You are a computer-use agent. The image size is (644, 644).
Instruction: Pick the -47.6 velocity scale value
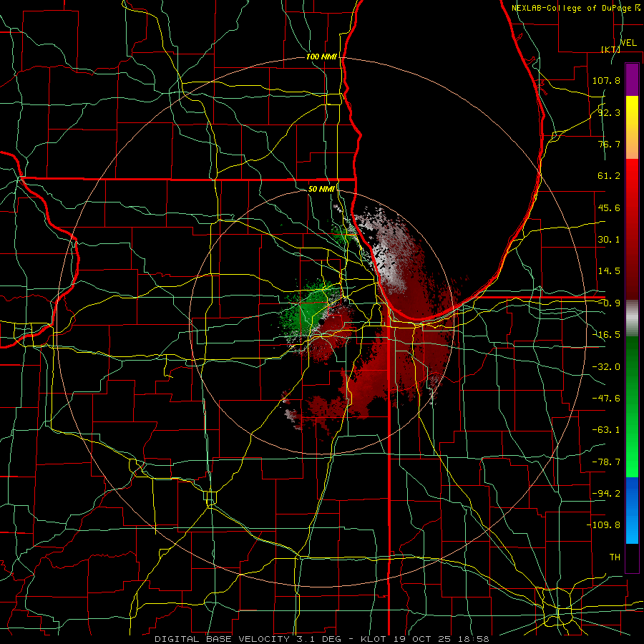click(606, 399)
